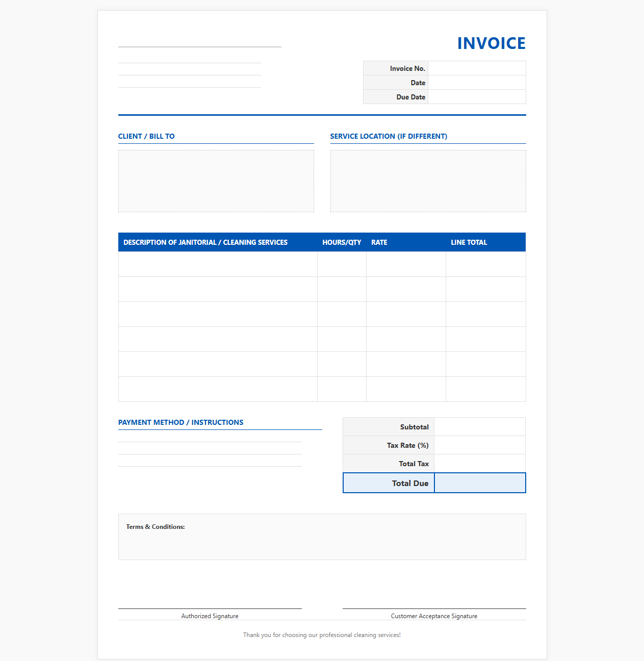Click the Due Date value field
The width and height of the screenshot is (644, 661).
pyautogui.click(x=477, y=97)
